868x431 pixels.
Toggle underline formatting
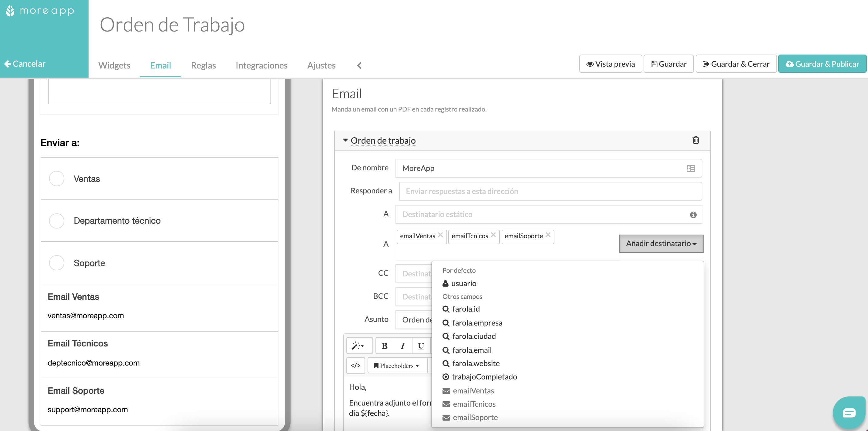(421, 346)
